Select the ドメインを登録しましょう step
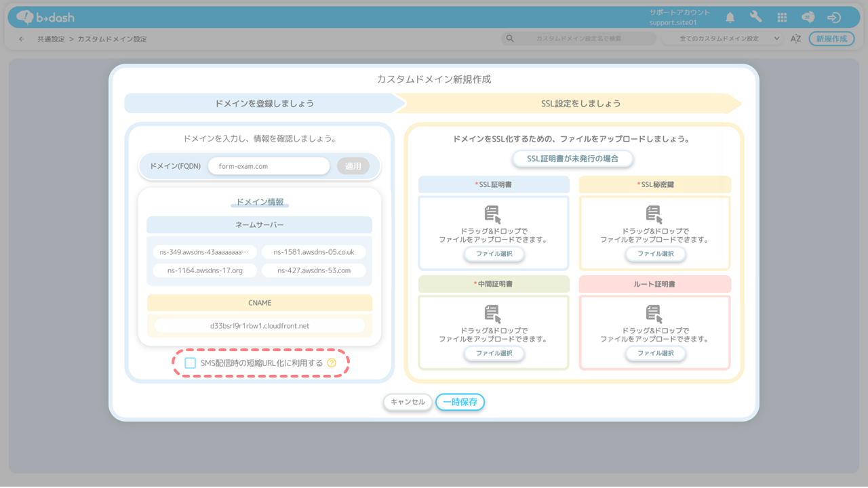The height and width of the screenshot is (488, 868). 264,104
